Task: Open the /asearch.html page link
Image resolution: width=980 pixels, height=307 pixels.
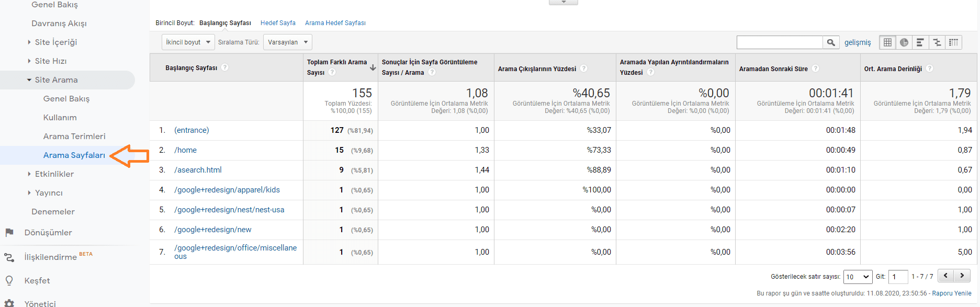Action: (198, 170)
